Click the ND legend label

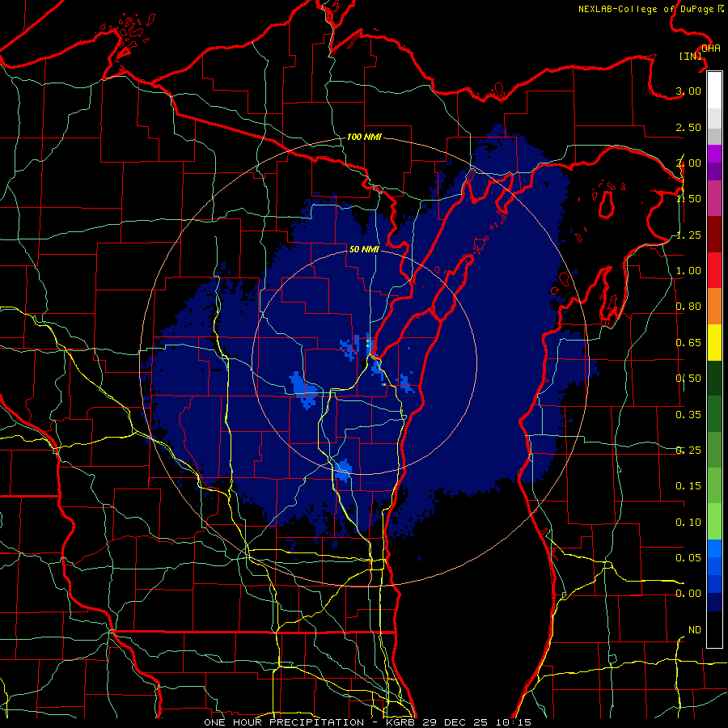[x=695, y=630]
